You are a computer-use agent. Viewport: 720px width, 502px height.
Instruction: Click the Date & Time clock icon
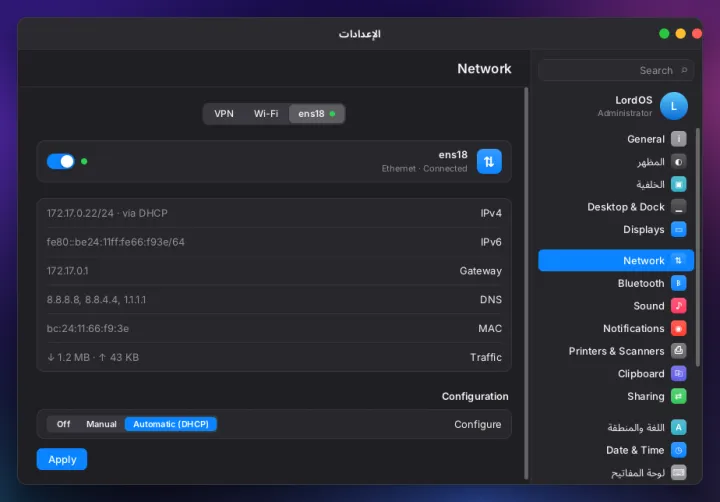[678, 450]
